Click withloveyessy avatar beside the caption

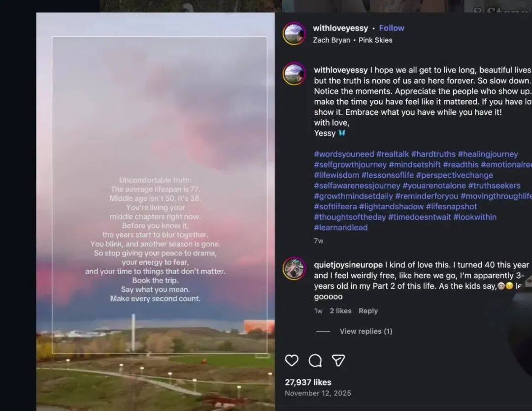pos(294,73)
